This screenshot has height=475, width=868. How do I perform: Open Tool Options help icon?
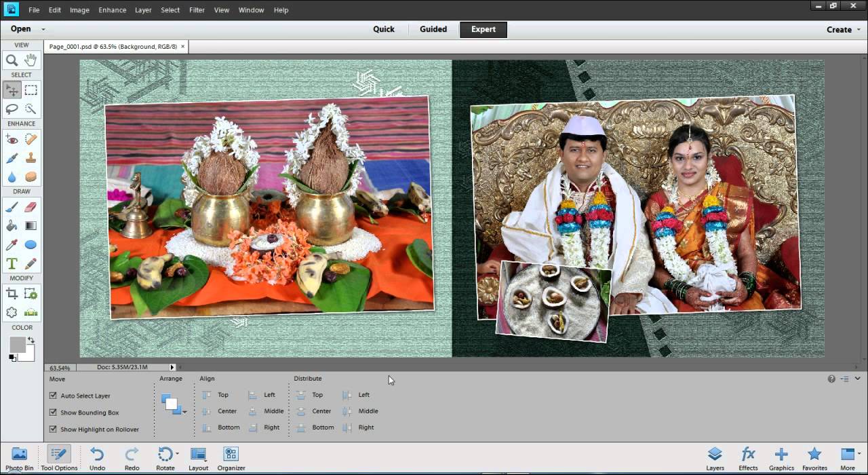831,379
